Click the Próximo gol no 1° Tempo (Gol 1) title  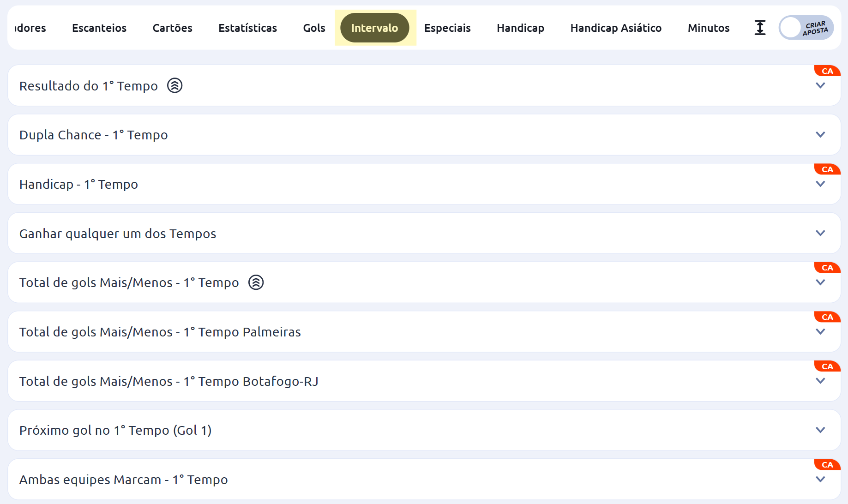115,430
